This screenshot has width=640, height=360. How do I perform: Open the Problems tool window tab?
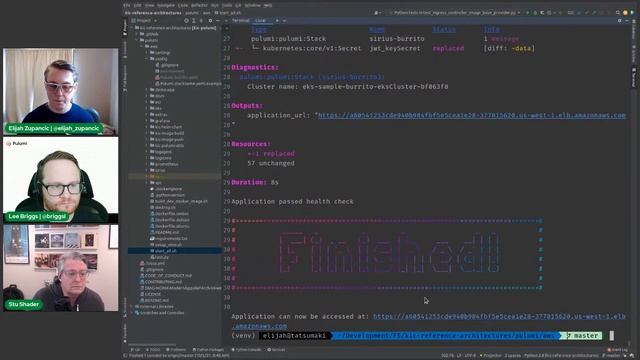(176, 350)
